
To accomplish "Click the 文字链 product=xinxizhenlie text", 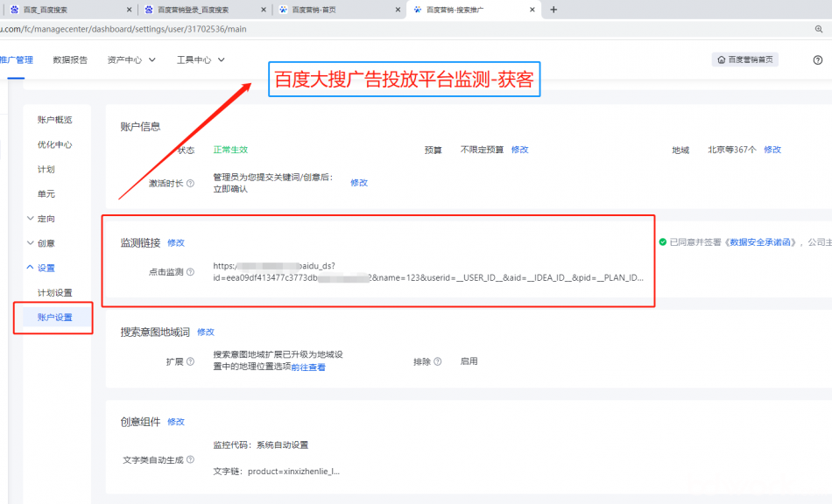I will 277,471.
